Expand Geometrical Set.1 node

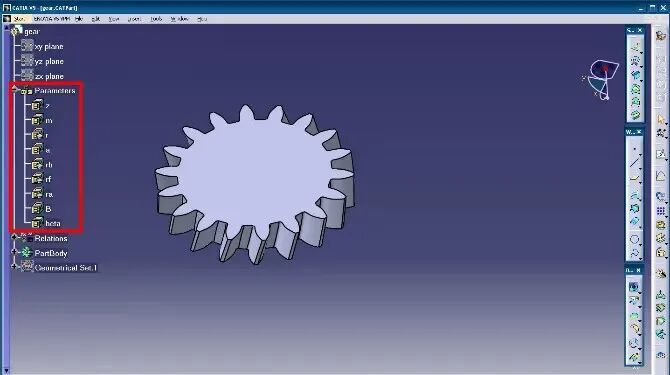click(14, 267)
